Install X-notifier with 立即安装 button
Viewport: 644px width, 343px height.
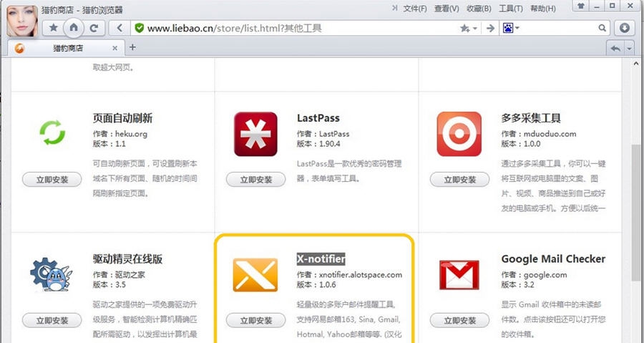pyautogui.click(x=256, y=320)
